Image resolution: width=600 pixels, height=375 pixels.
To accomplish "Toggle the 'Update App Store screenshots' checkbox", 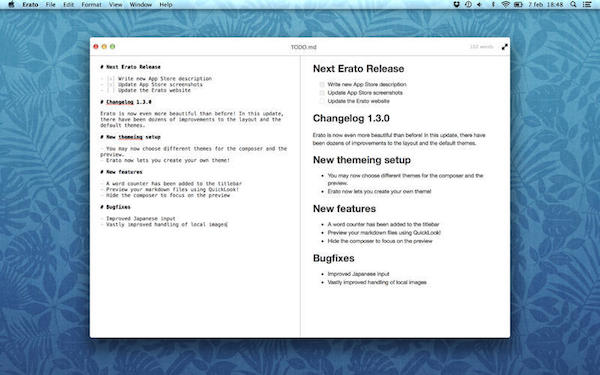I will tap(322, 93).
